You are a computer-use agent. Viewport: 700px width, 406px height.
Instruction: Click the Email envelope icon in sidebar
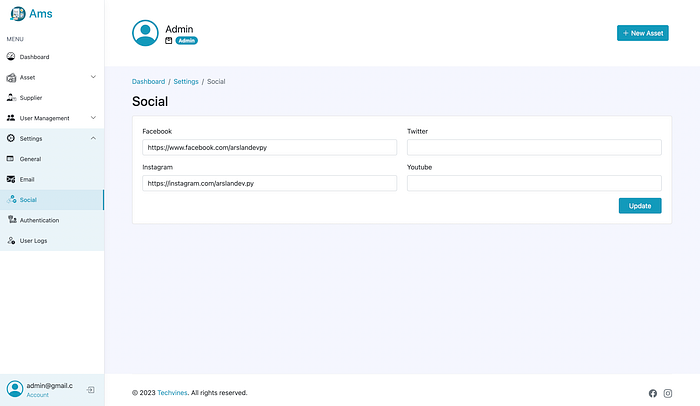(11, 179)
